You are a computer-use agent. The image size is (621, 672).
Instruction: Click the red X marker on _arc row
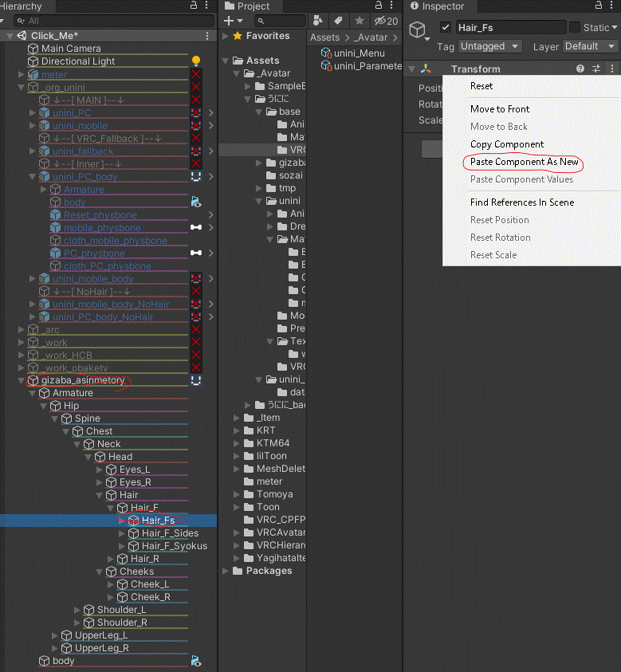point(196,329)
